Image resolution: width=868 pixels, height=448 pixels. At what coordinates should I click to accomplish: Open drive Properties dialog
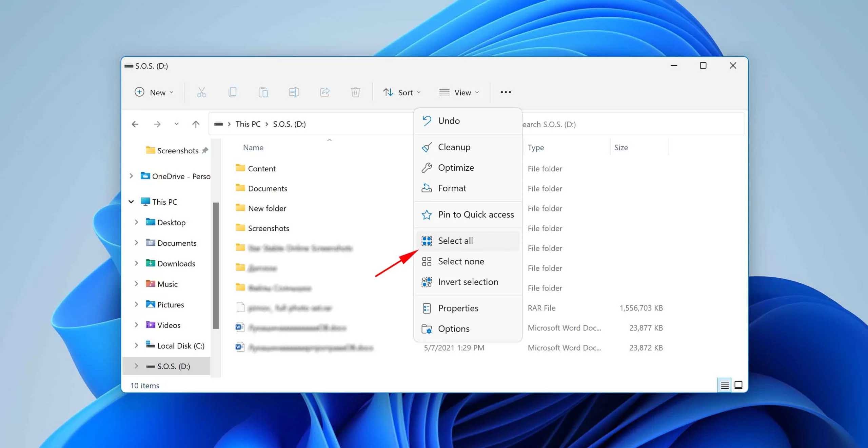tap(458, 307)
